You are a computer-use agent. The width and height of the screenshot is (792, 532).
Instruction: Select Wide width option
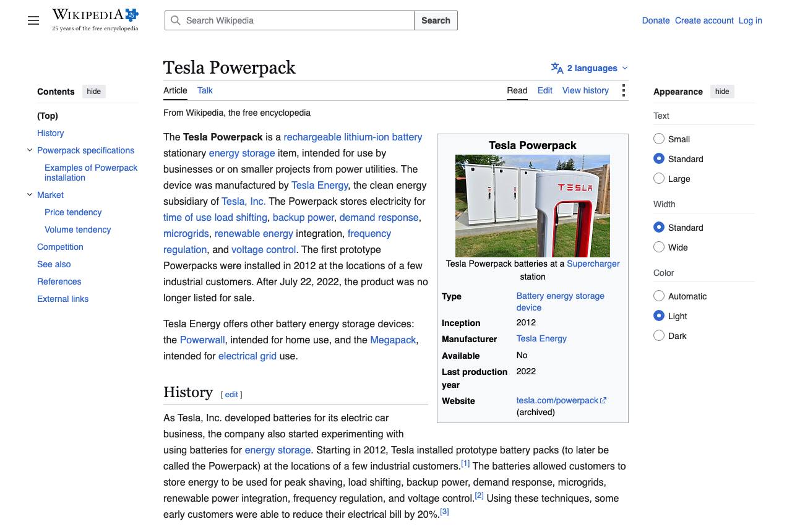coord(659,247)
